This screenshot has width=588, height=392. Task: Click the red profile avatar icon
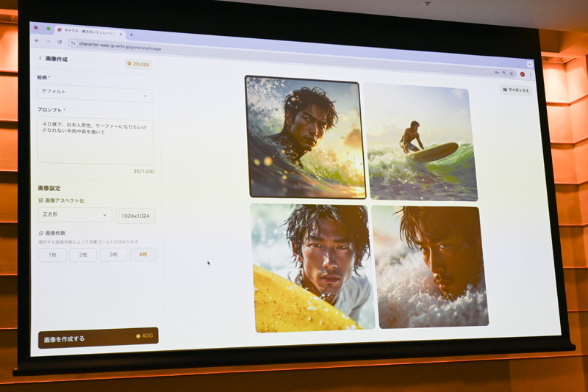522,74
